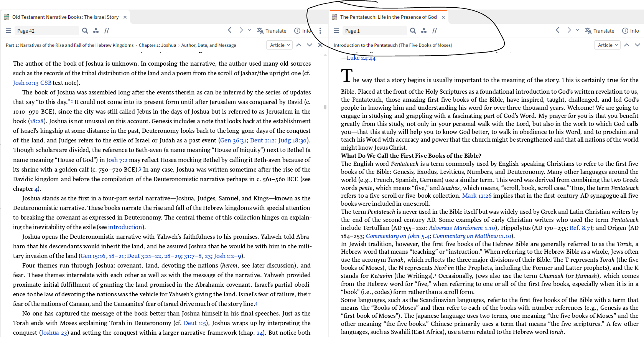This screenshot has height=337, width=644.
Task: Click the parallel resources icon in the Page 1 toolbar
Action: (435, 31)
